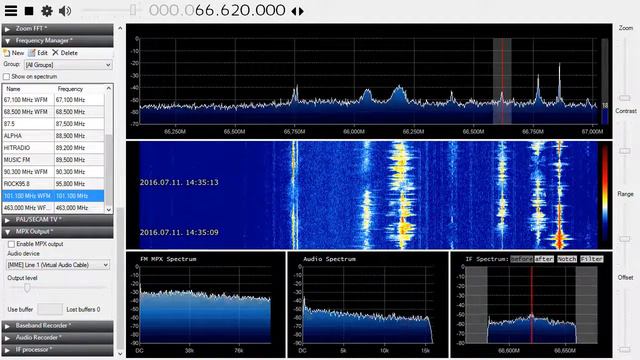Screen dimensions: 640x360
Task: Enable Show on spectrum checkbox
Action: [x=6, y=77]
